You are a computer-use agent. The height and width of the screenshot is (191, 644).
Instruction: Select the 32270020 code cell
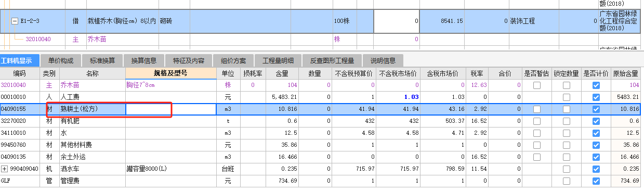click(x=20, y=121)
